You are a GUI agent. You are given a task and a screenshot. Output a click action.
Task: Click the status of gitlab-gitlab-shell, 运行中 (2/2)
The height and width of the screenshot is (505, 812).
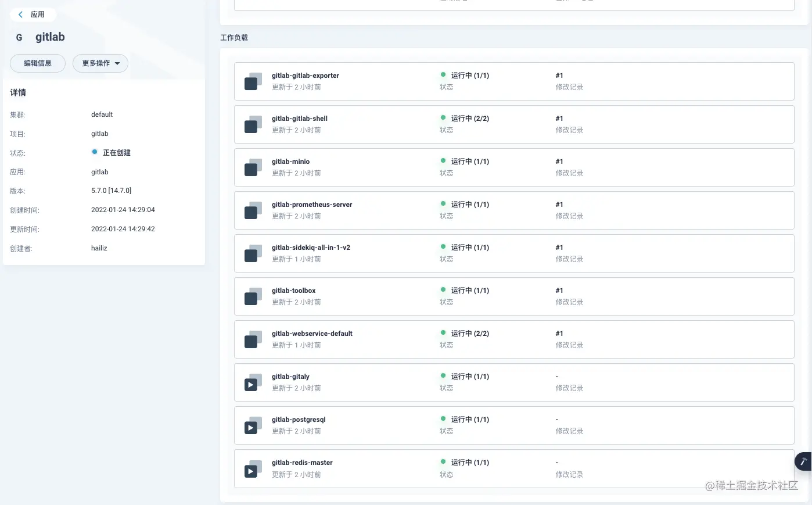click(x=470, y=119)
